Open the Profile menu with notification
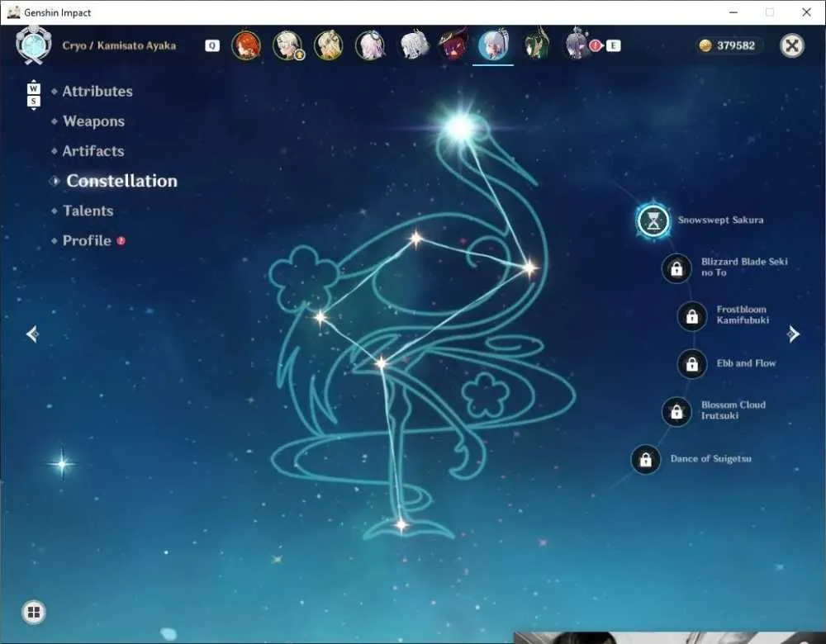This screenshot has width=826, height=644. (x=87, y=240)
